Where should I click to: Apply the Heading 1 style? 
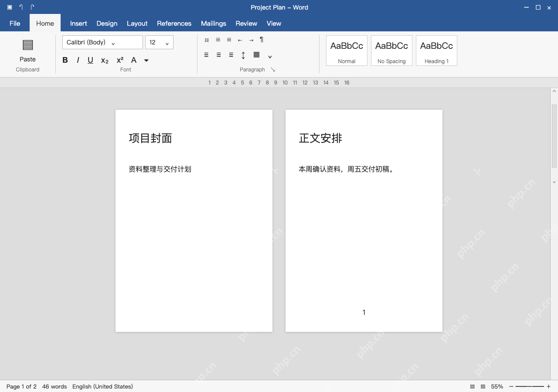pyautogui.click(x=436, y=51)
